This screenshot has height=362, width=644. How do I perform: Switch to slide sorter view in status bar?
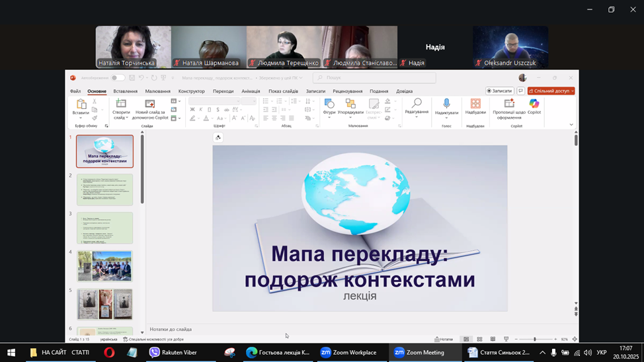tap(479, 339)
